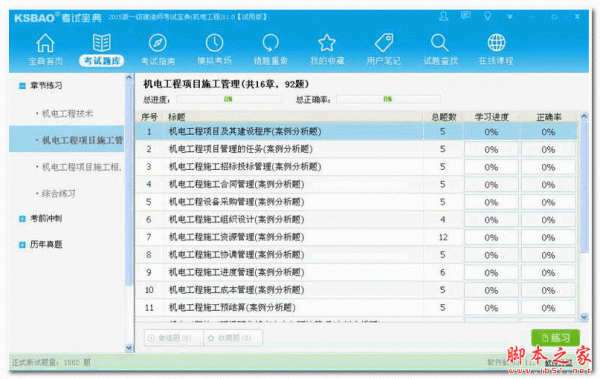600x379 pixels.
Task: Click the 总正确率 progress bar
Action: click(388, 100)
